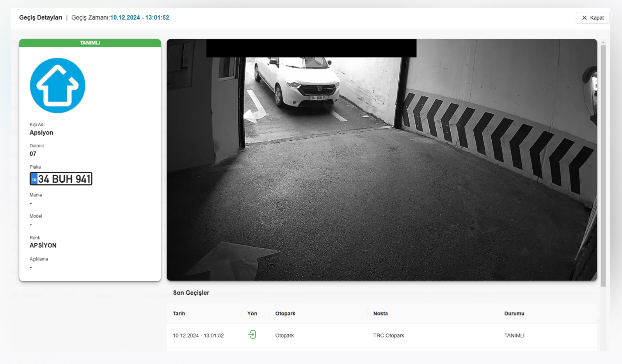Sort by the Tarih column header

tap(179, 313)
